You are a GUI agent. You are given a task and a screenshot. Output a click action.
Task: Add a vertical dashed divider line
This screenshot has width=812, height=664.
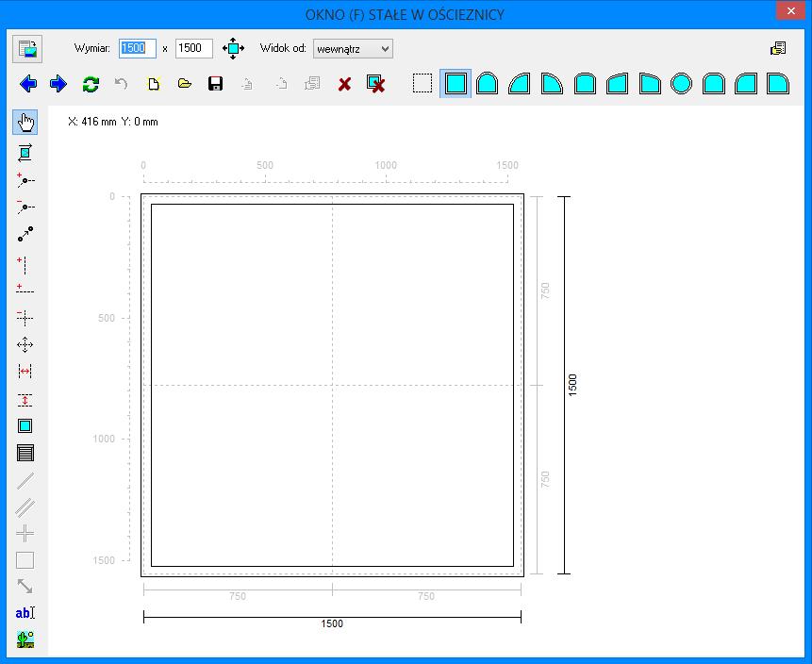pyautogui.click(x=23, y=265)
